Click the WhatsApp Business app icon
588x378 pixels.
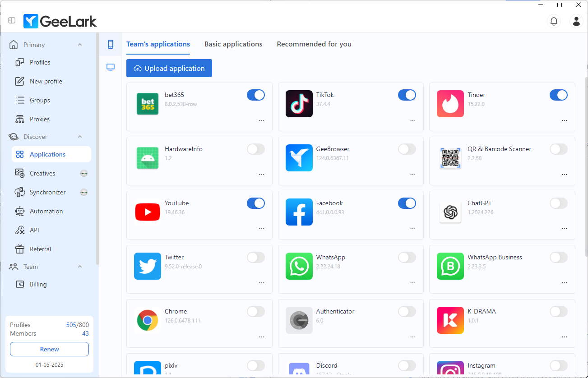(x=450, y=266)
